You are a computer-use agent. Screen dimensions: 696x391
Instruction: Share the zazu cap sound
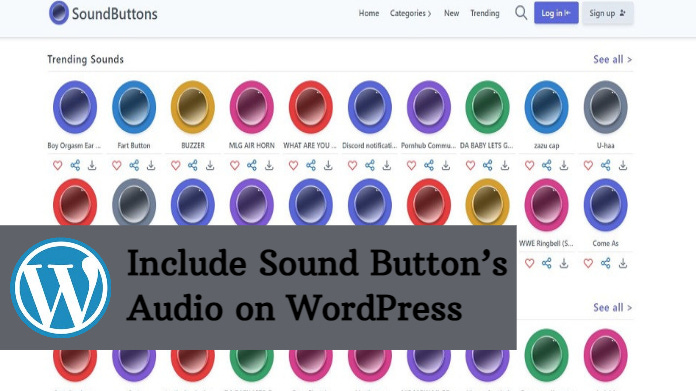546,166
